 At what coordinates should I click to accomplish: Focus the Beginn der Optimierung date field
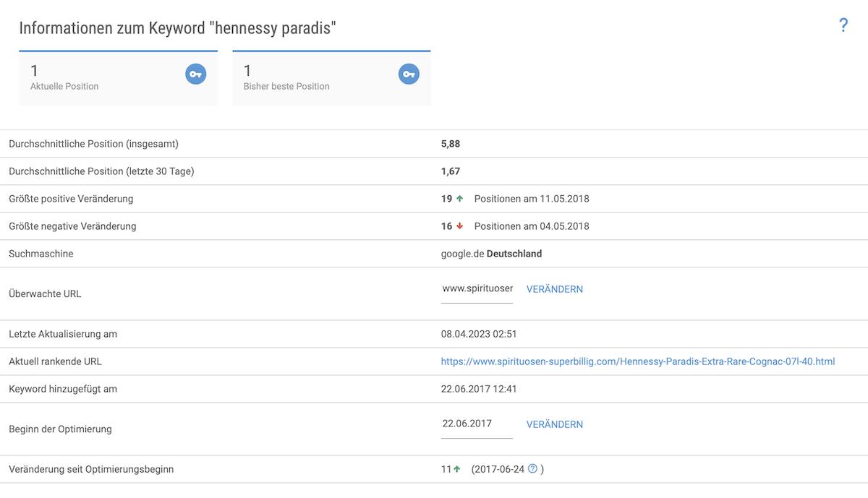pos(477,424)
